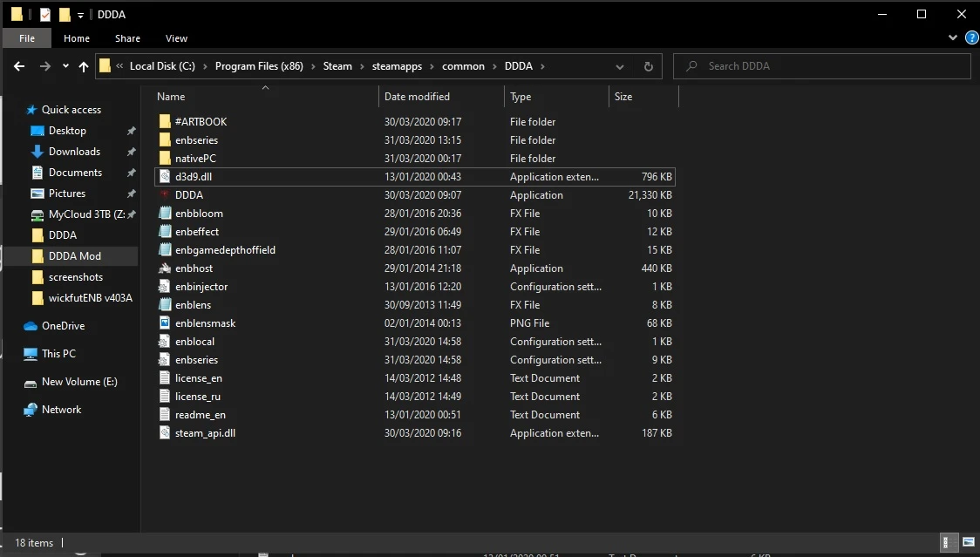Open Customize Quick Access Toolbar dropdown
Viewport: 980px width, 557px height.
coord(80,15)
